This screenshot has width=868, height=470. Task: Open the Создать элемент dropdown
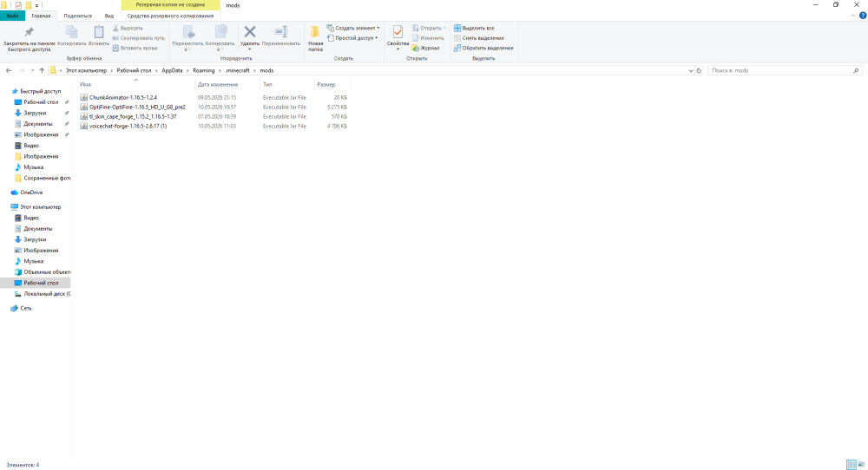coord(353,29)
